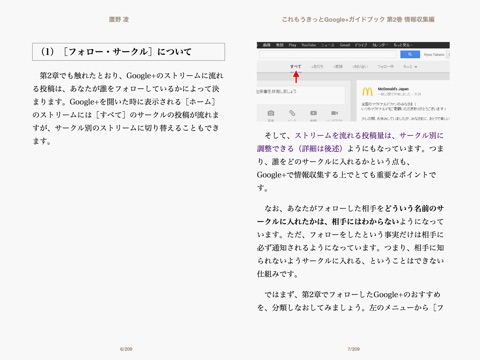Click the author name 鷹野 凌 header

[x=119, y=19]
